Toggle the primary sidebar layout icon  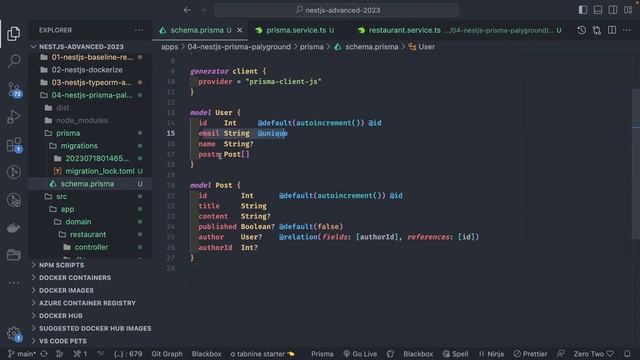[x=583, y=10]
